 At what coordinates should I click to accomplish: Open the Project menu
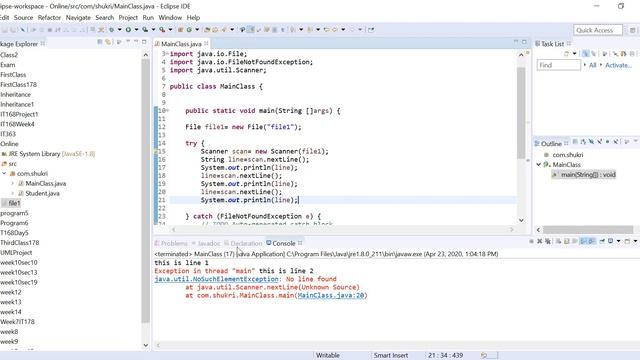(128, 18)
